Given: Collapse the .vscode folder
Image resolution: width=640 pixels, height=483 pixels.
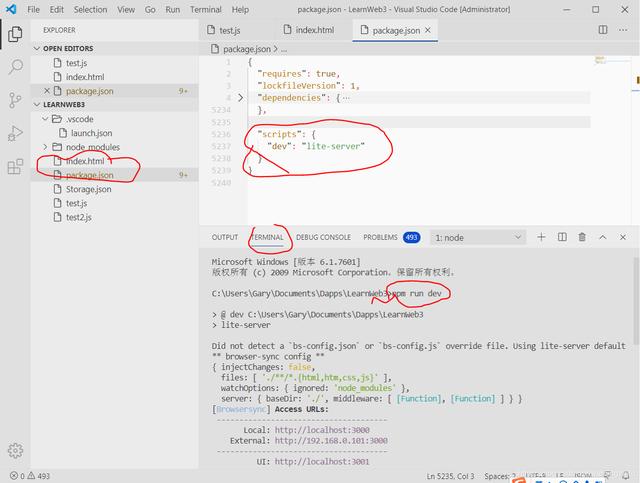Looking at the screenshot, I should coord(45,119).
